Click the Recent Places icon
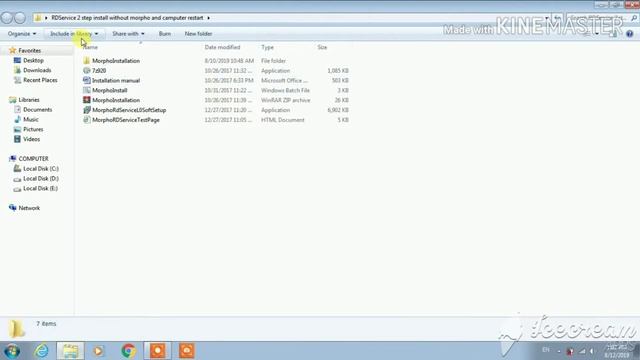 [17, 80]
